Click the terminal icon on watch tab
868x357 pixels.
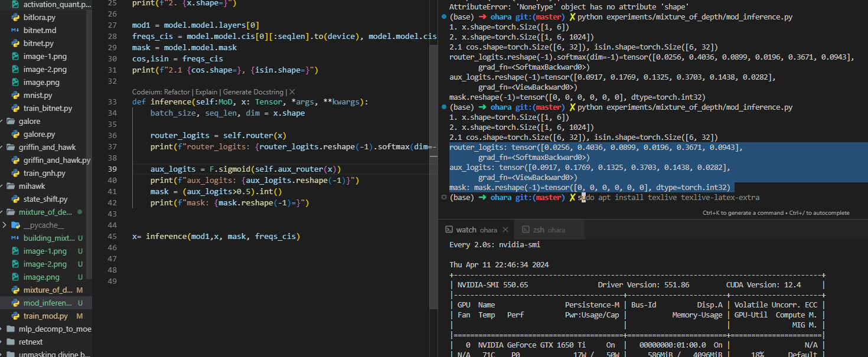[449, 230]
